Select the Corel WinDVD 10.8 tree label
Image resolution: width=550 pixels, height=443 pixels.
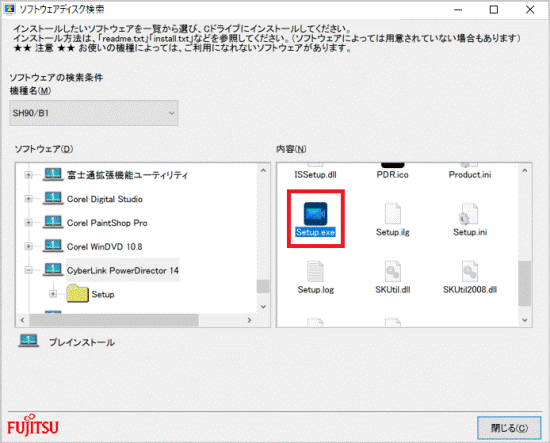click(x=105, y=247)
